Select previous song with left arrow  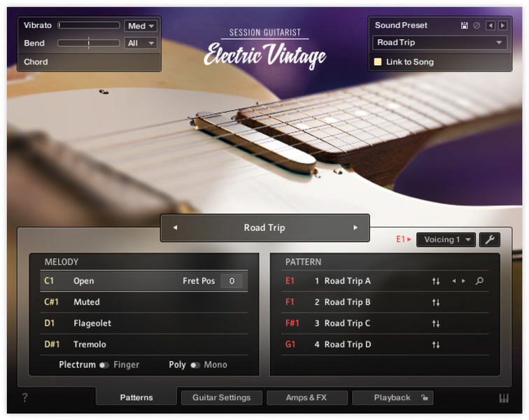175,227
